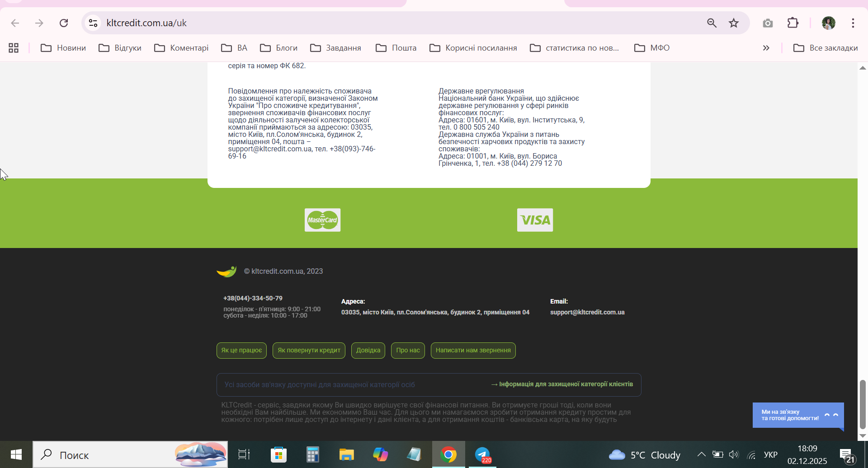Go back to previous page
This screenshot has width=868, height=468.
(15, 23)
